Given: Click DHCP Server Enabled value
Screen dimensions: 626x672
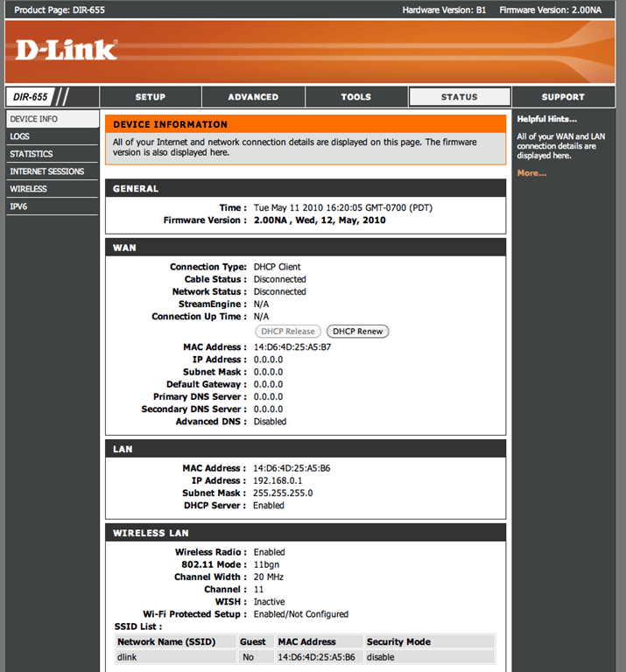Looking at the screenshot, I should coord(269,506).
